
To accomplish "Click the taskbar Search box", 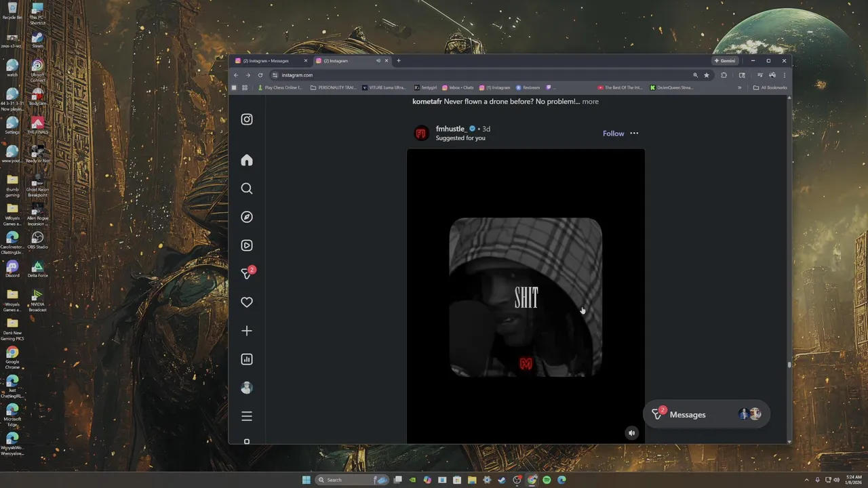I will tap(353, 480).
